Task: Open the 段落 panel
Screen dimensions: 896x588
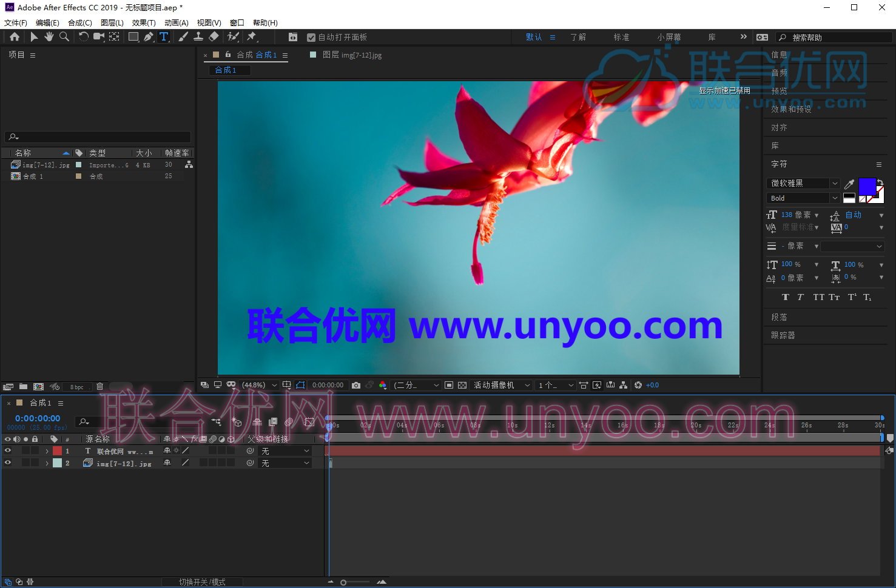Action: pos(779,317)
